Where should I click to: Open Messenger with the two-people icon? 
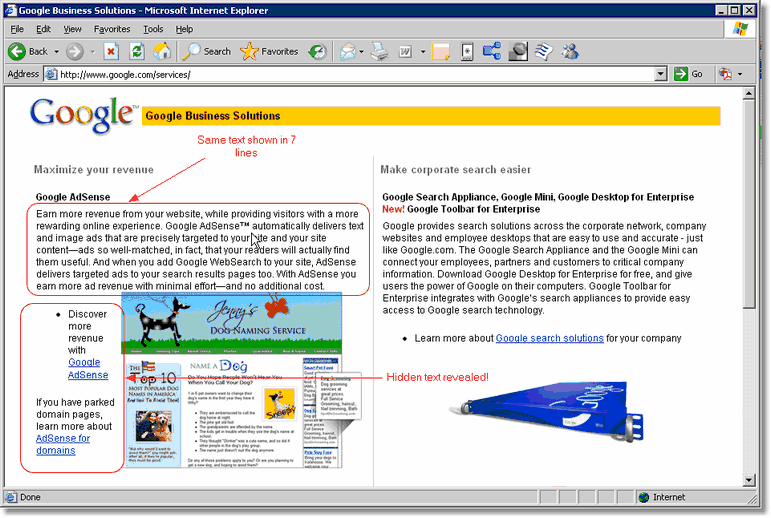[x=569, y=51]
